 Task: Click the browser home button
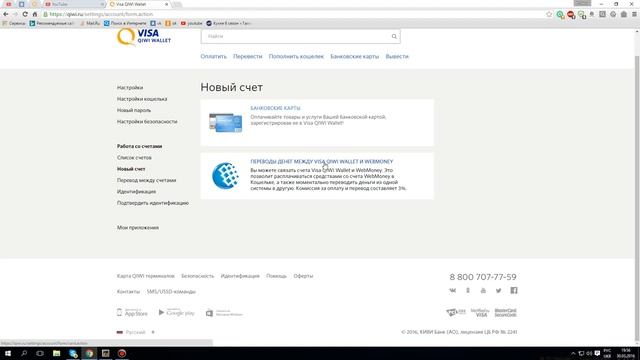point(35,14)
